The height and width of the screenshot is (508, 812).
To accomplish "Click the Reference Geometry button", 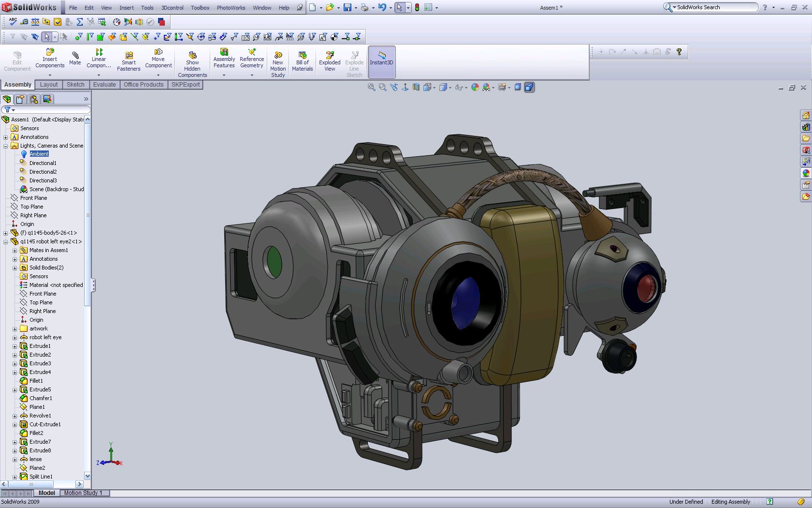I will pos(252,59).
